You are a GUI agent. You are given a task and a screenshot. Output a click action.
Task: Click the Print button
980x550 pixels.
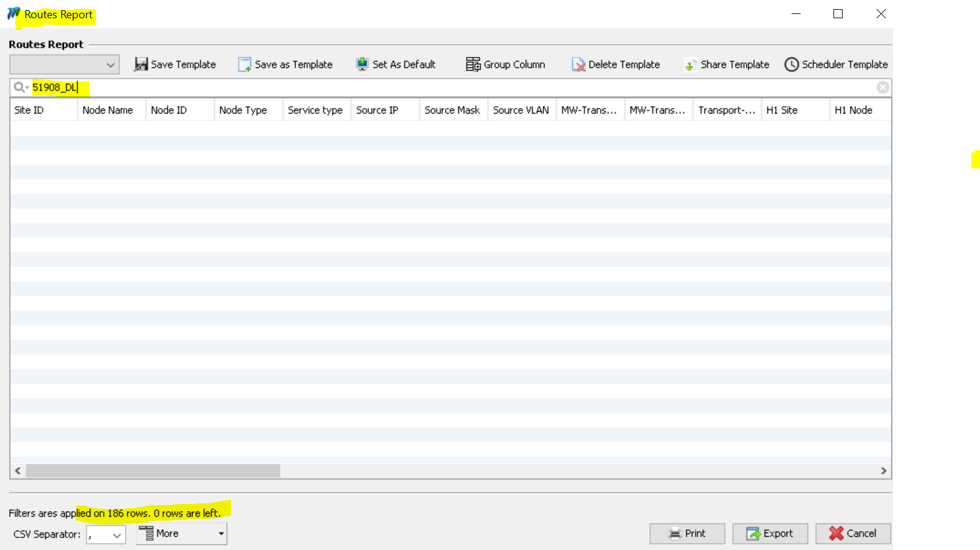point(687,534)
